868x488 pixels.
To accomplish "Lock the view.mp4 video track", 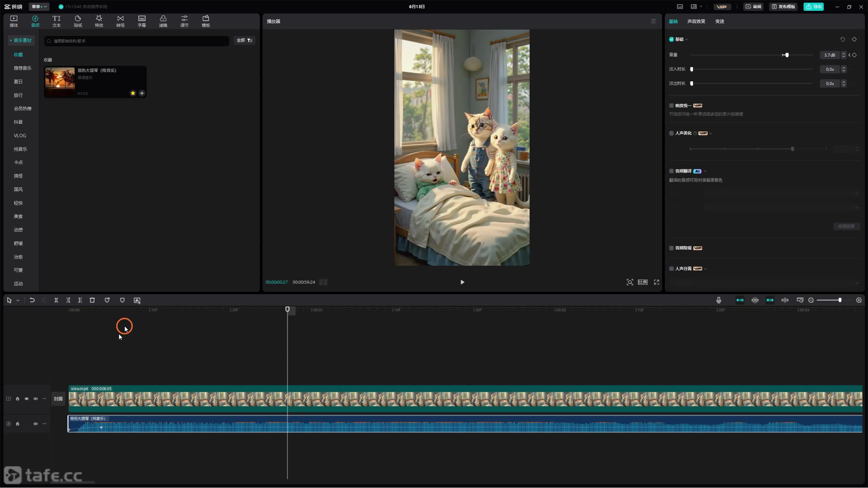I will click(x=18, y=399).
